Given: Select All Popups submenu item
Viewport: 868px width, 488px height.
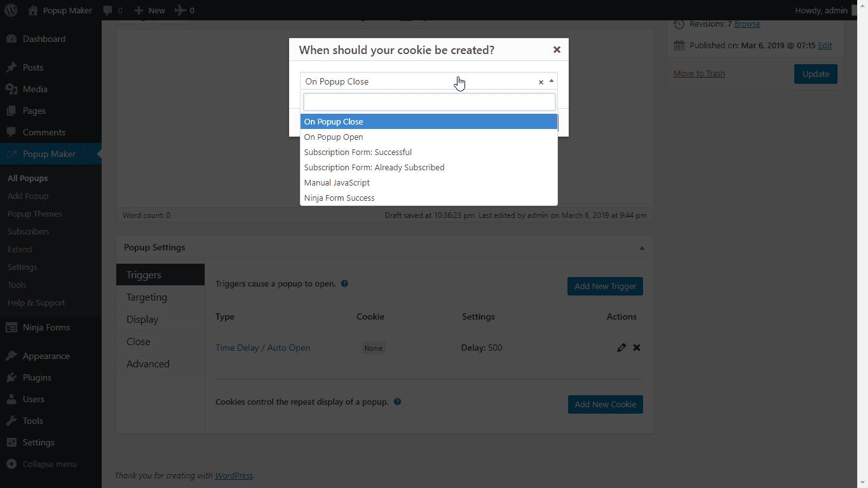Looking at the screenshot, I should point(27,179).
